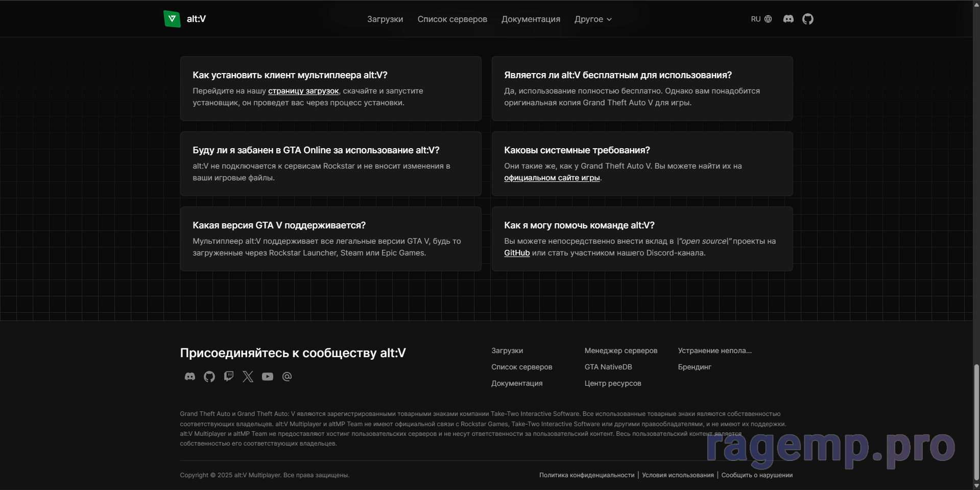Follow the страницу загрузок link
Image resolution: width=980 pixels, height=490 pixels.
point(303,91)
